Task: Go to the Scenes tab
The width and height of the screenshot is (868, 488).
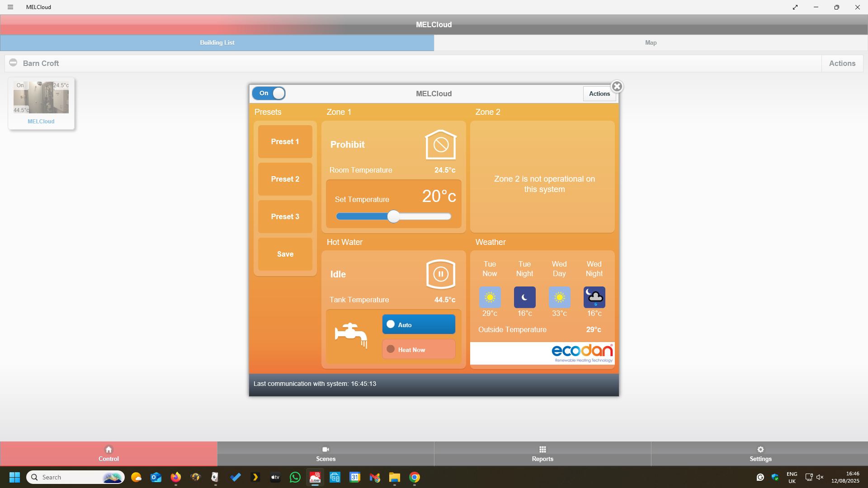Action: coord(325,453)
